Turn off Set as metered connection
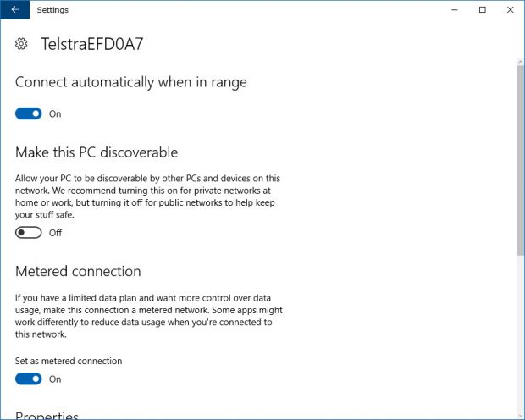Viewport: 525px width, 420px height. [29, 379]
